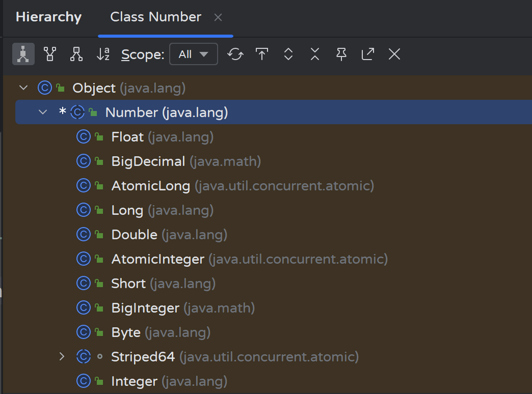Refresh the hierarchy tree
This screenshot has width=532, height=394.
coord(235,54)
